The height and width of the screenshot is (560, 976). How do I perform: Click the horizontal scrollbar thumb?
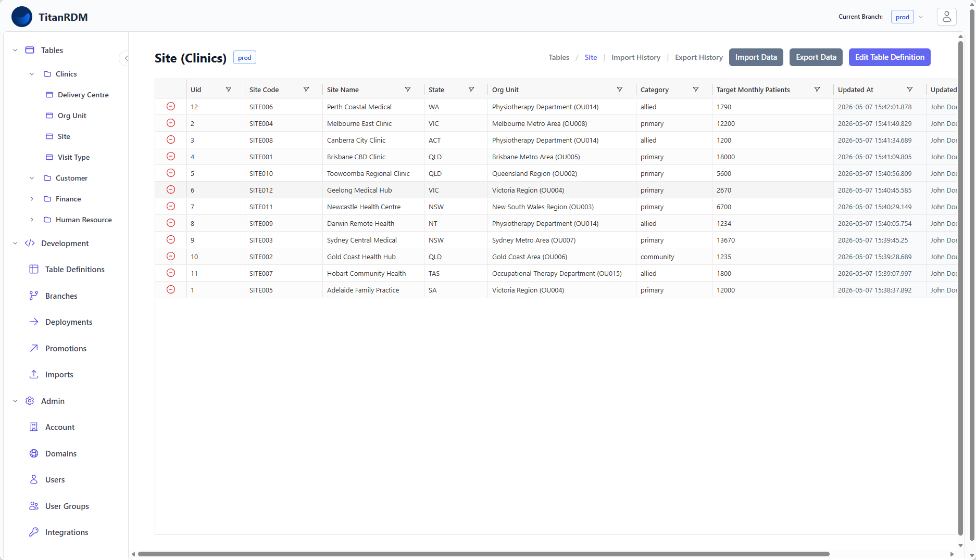click(x=483, y=554)
